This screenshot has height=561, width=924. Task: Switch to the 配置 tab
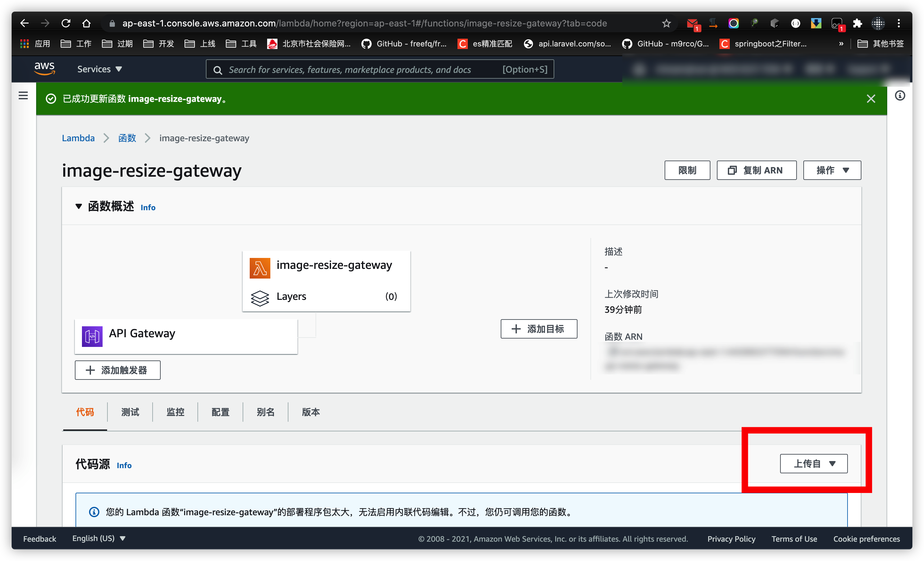click(x=220, y=412)
